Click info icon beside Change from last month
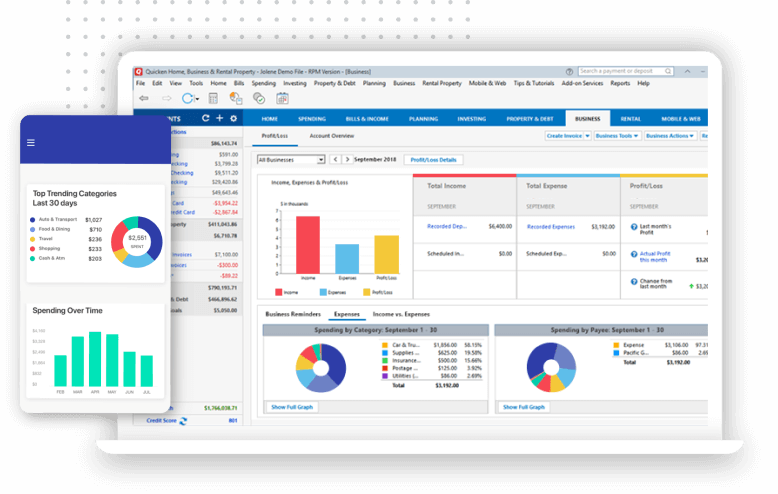 tap(634, 281)
